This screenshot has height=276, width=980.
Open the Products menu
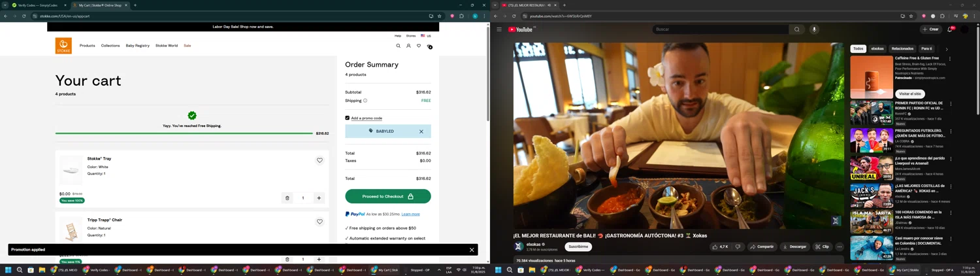88,46
